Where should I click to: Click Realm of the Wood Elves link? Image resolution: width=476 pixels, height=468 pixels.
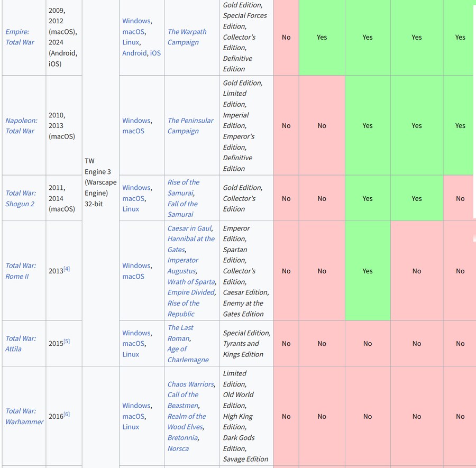click(187, 421)
